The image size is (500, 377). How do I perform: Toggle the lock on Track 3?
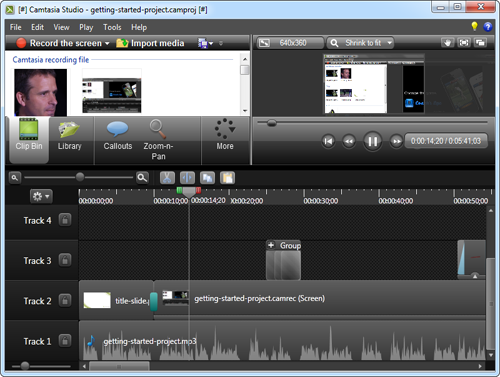click(x=65, y=260)
